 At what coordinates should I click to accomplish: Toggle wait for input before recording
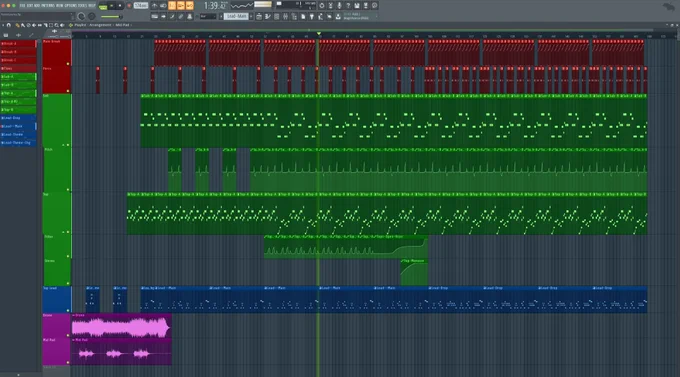click(x=163, y=6)
